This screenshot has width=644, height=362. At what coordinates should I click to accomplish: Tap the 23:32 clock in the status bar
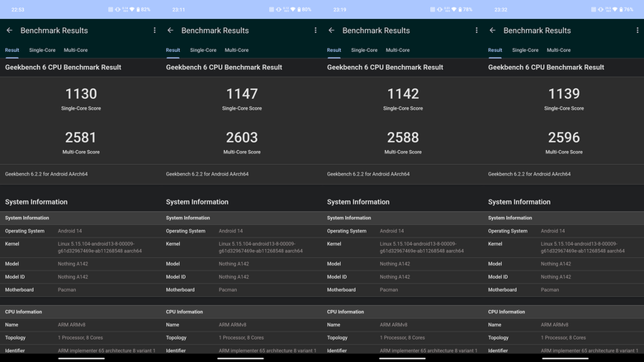click(x=500, y=9)
